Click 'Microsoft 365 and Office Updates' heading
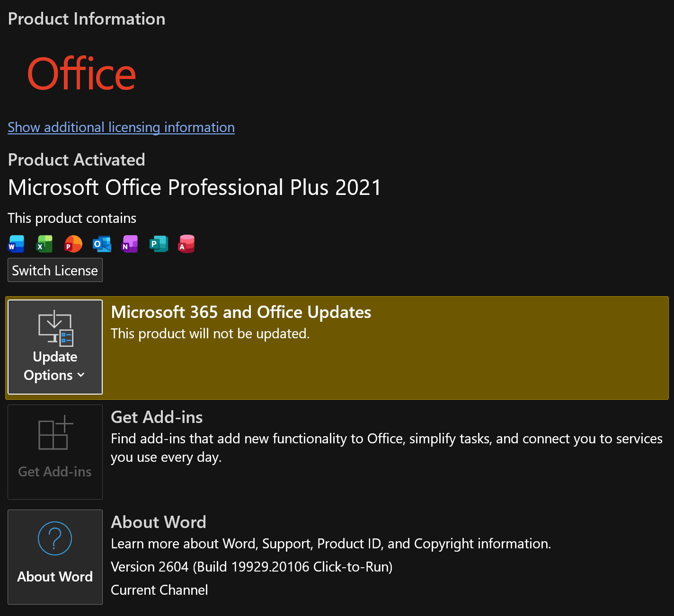The width and height of the screenshot is (674, 616). click(x=241, y=312)
